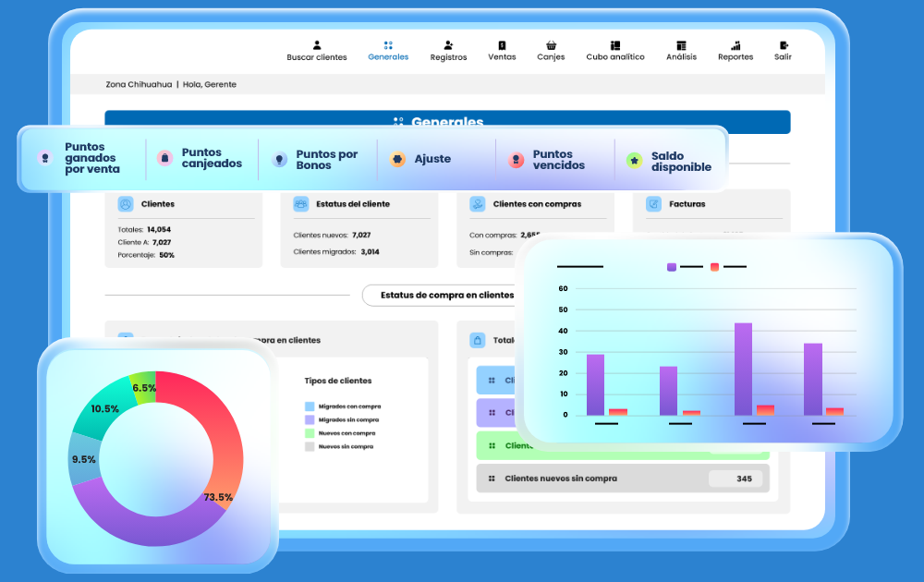Open the Ventas section label
Image resolution: width=924 pixels, height=582 pixels.
[502, 57]
